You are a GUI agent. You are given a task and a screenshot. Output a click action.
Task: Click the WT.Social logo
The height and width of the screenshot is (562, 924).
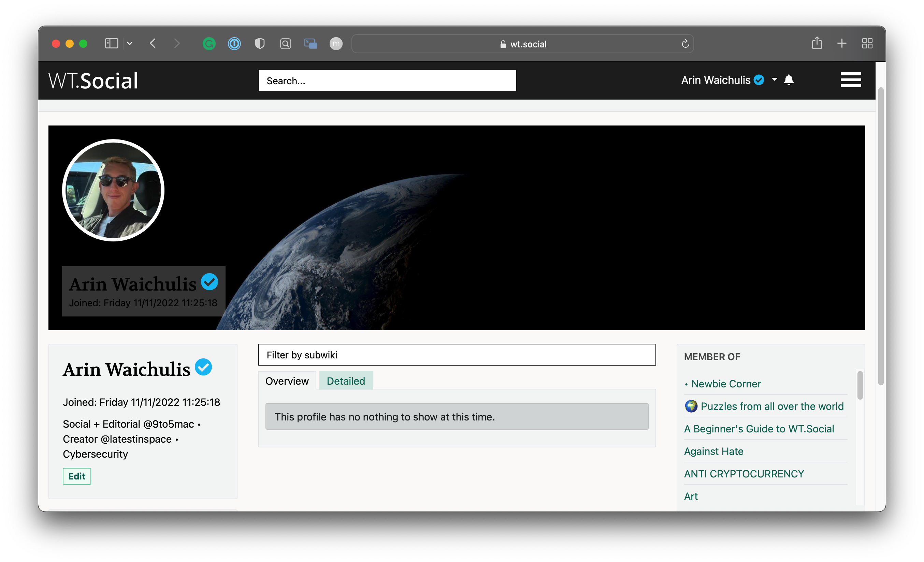tap(93, 80)
